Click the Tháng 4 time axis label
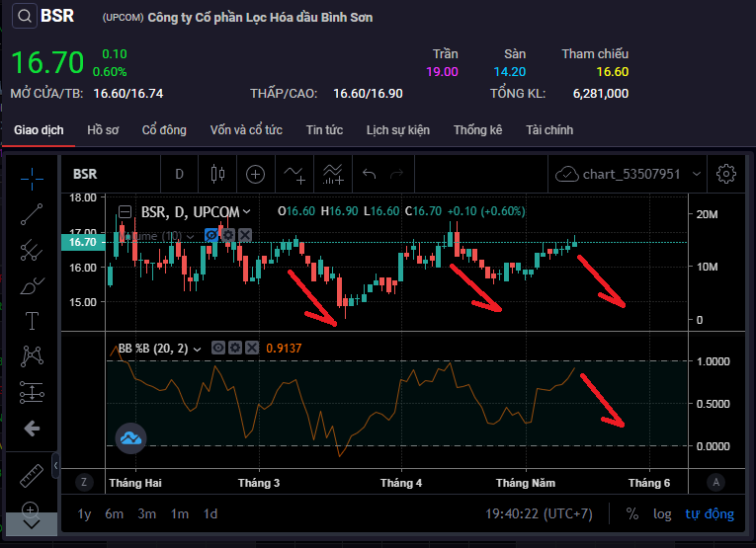The height and width of the screenshot is (548, 756). (401, 483)
